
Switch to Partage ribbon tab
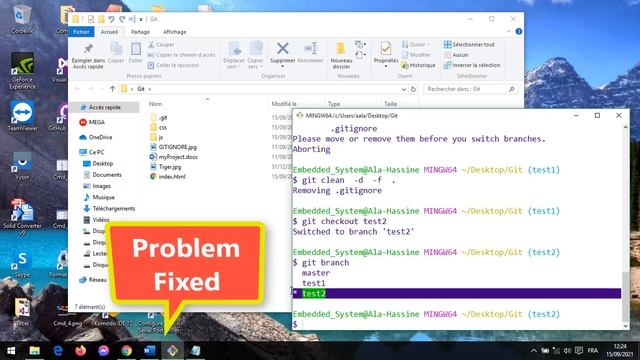[140, 32]
